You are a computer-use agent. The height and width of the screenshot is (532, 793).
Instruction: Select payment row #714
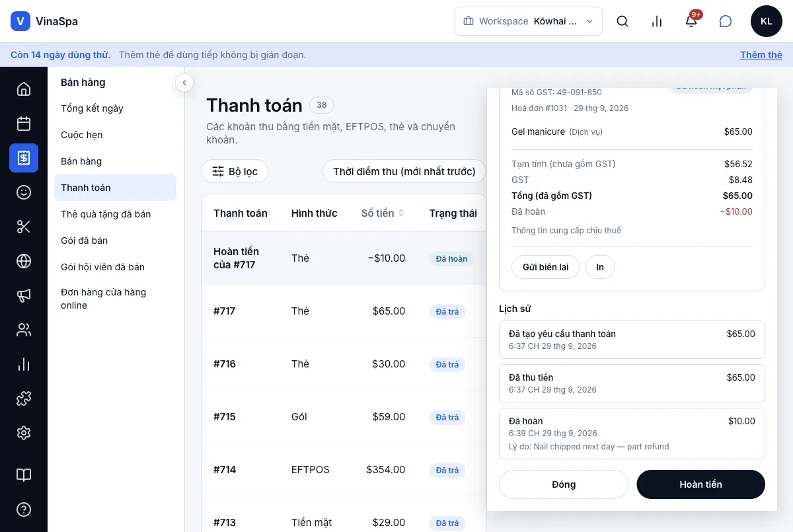tap(344, 470)
